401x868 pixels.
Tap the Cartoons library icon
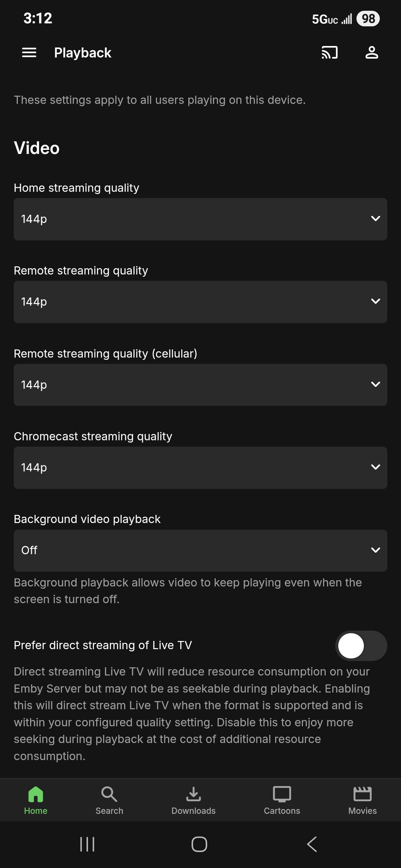(282, 795)
